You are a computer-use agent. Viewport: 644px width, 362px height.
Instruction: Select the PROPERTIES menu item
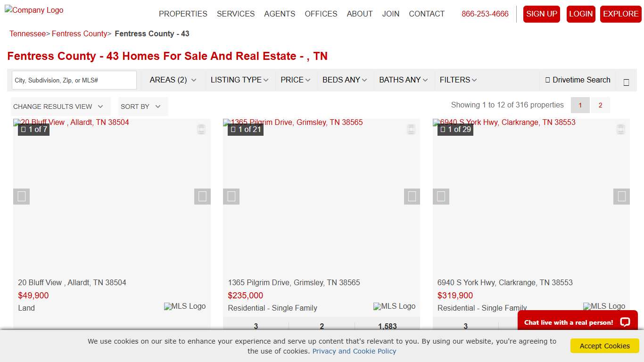183,14
